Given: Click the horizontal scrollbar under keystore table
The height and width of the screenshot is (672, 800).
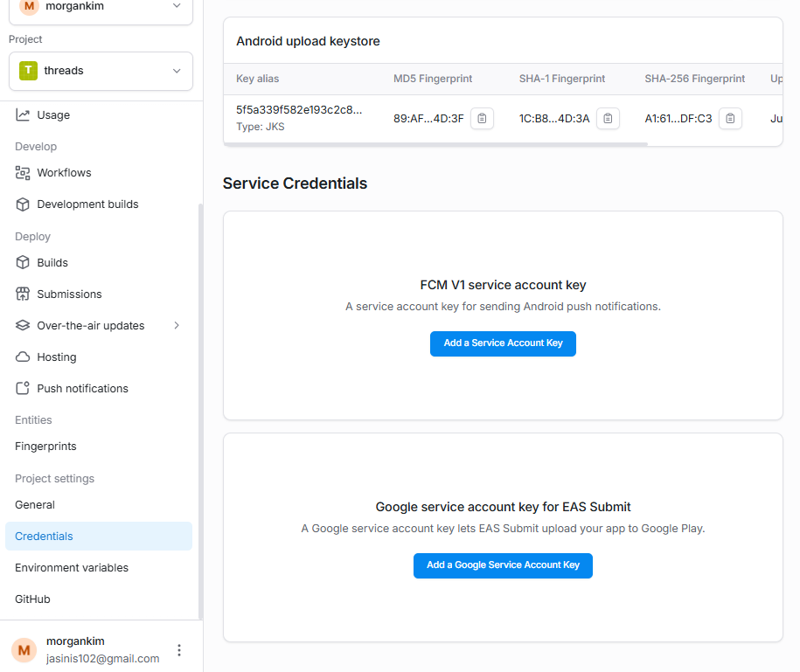Looking at the screenshot, I should point(435,144).
